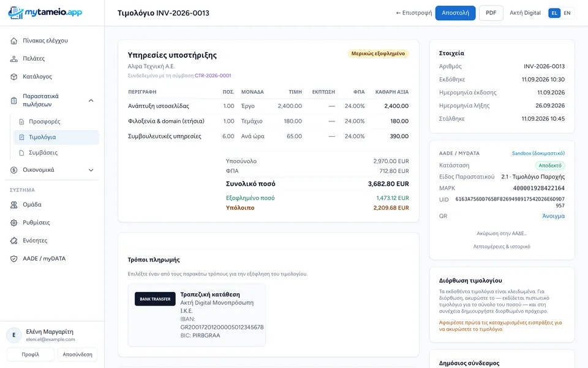Image resolution: width=588 pixels, height=368 pixels.
Task: Click the page icon beside Συμβάσεις
Action: [x=21, y=153]
